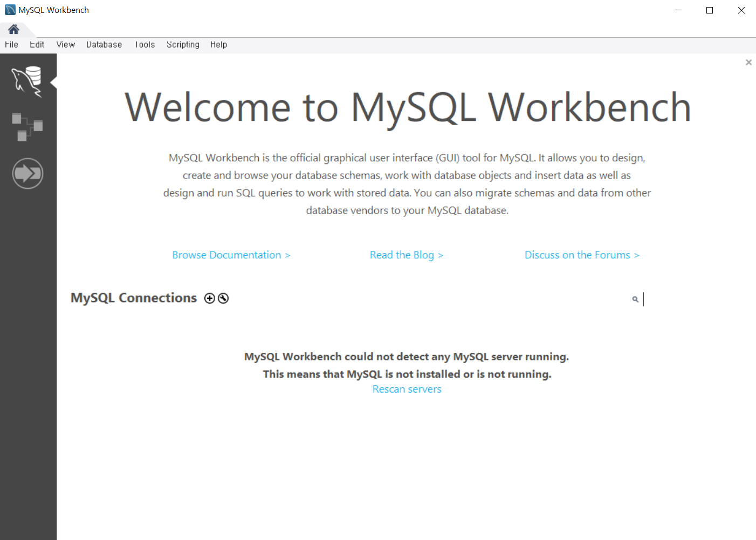Click Rescan servers link

click(x=407, y=389)
